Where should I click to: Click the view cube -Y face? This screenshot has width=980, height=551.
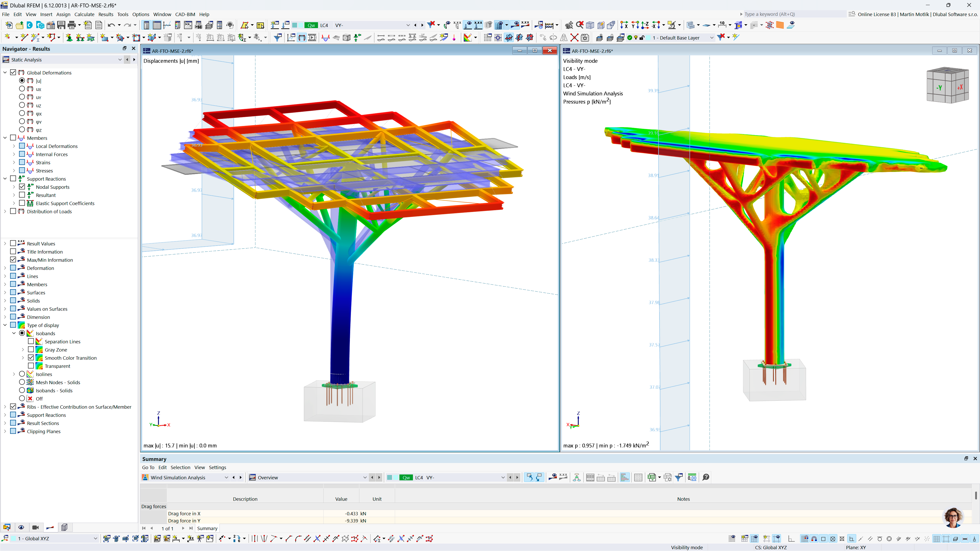click(939, 88)
